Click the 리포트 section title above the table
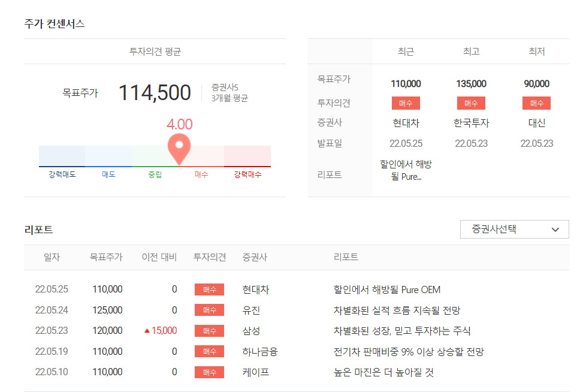The height and width of the screenshot is (392, 580). 38,230
